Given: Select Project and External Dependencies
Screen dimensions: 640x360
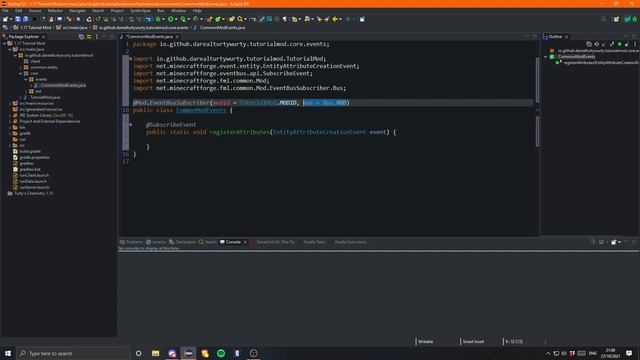Looking at the screenshot, I should click(49, 121).
